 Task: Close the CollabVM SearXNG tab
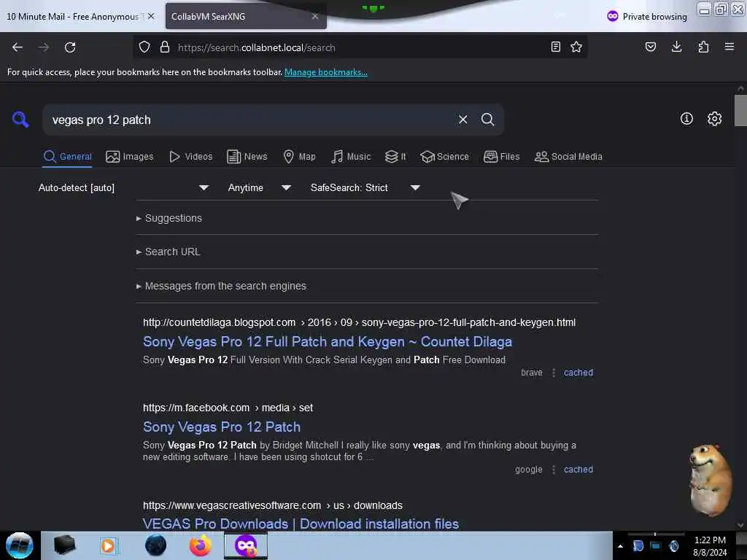coord(315,16)
